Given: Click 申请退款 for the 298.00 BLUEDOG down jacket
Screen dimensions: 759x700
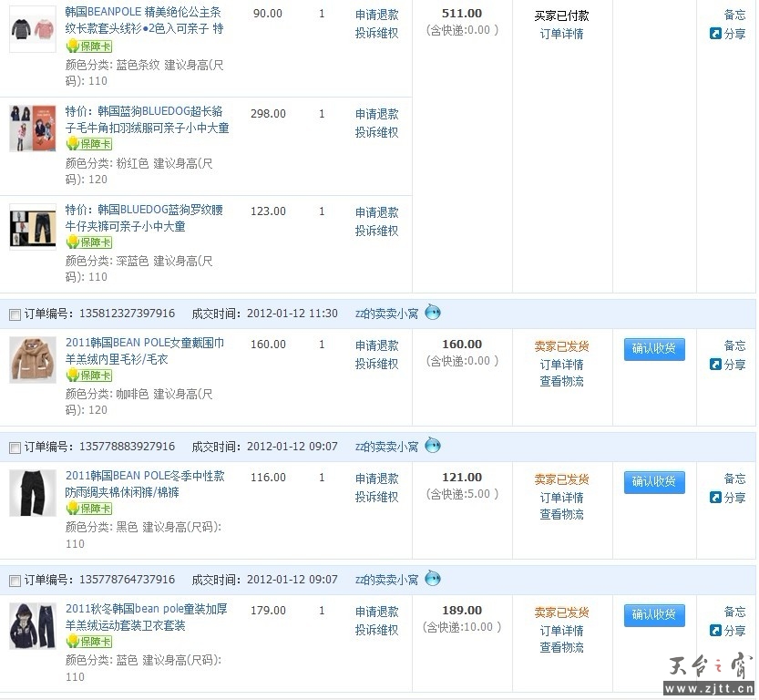Looking at the screenshot, I should 376,114.
